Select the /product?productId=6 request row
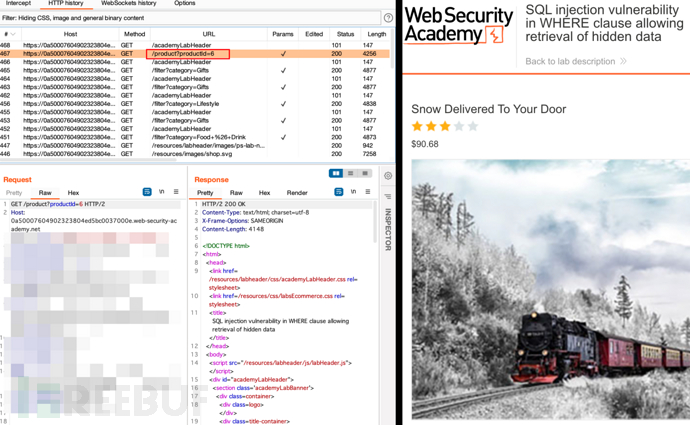690x425 pixels. 195,54
